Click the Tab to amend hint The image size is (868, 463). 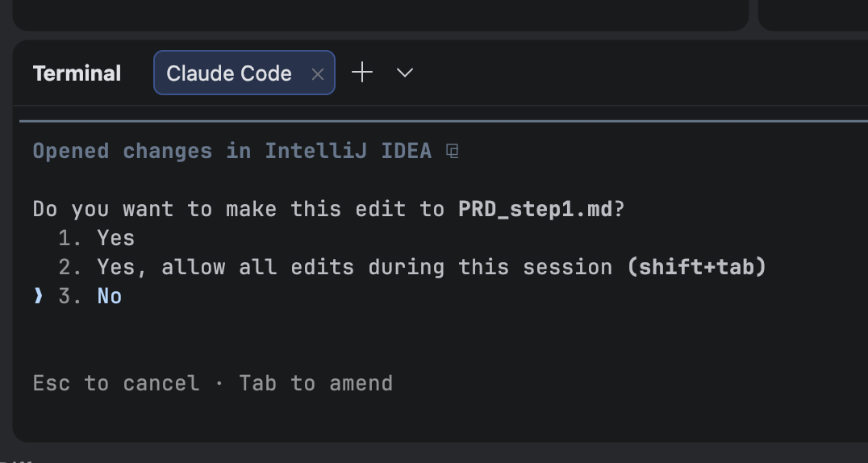point(315,383)
